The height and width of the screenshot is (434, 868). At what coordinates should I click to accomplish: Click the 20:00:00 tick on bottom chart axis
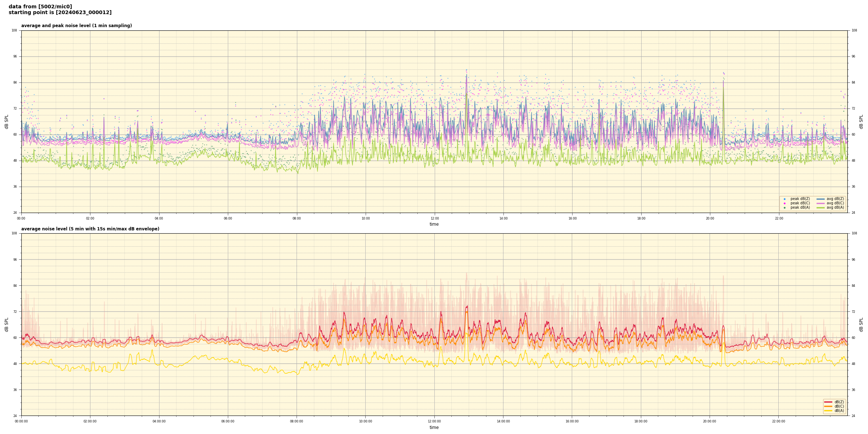(x=710, y=421)
